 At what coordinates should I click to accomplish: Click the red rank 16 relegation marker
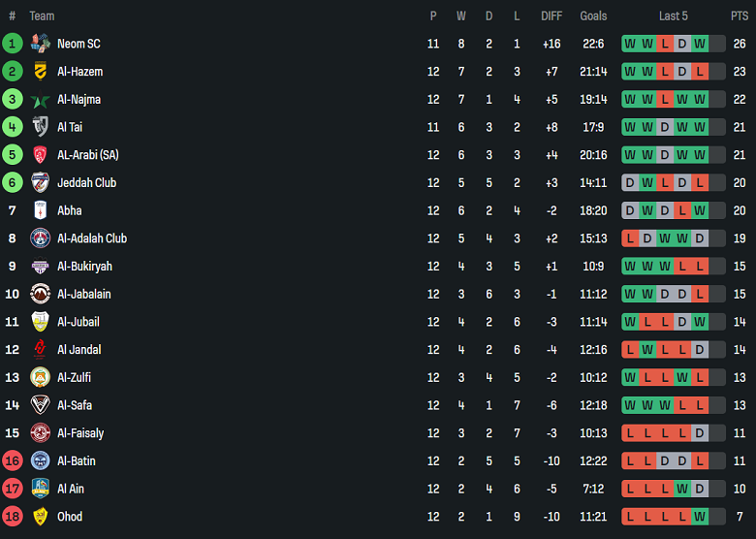[13, 461]
